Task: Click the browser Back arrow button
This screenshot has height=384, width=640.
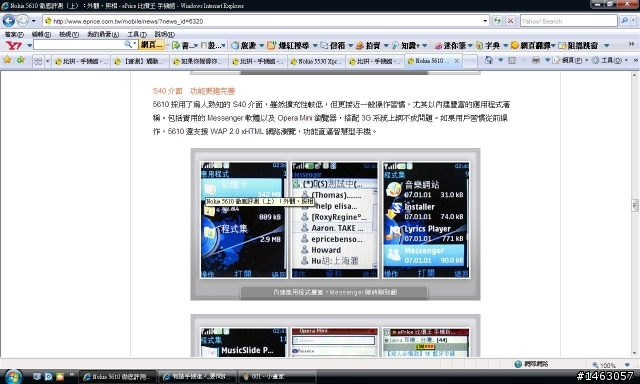Action: coord(9,20)
